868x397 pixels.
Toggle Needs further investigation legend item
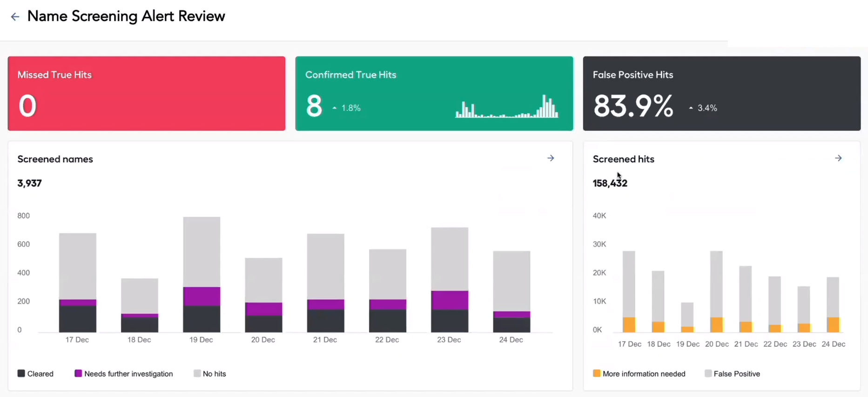coord(123,374)
